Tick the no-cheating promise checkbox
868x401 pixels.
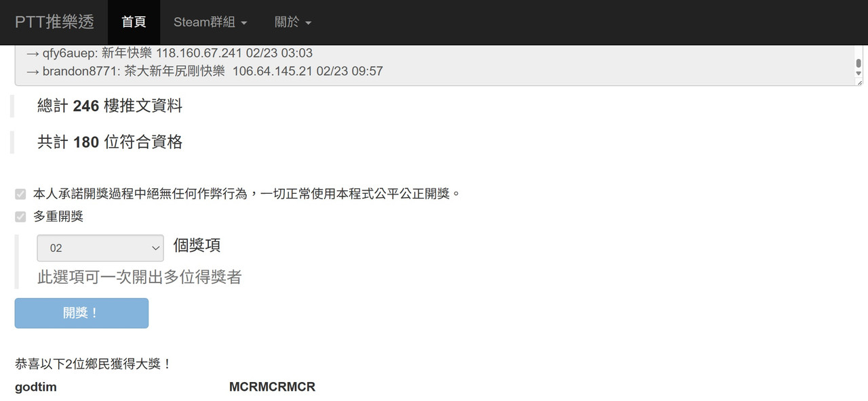click(20, 194)
